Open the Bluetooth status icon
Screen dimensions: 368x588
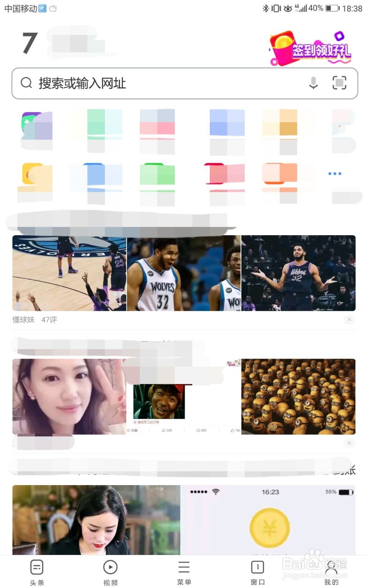pyautogui.click(x=265, y=8)
